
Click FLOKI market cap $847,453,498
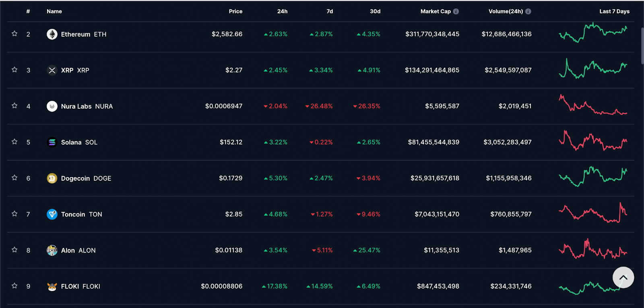438,286
